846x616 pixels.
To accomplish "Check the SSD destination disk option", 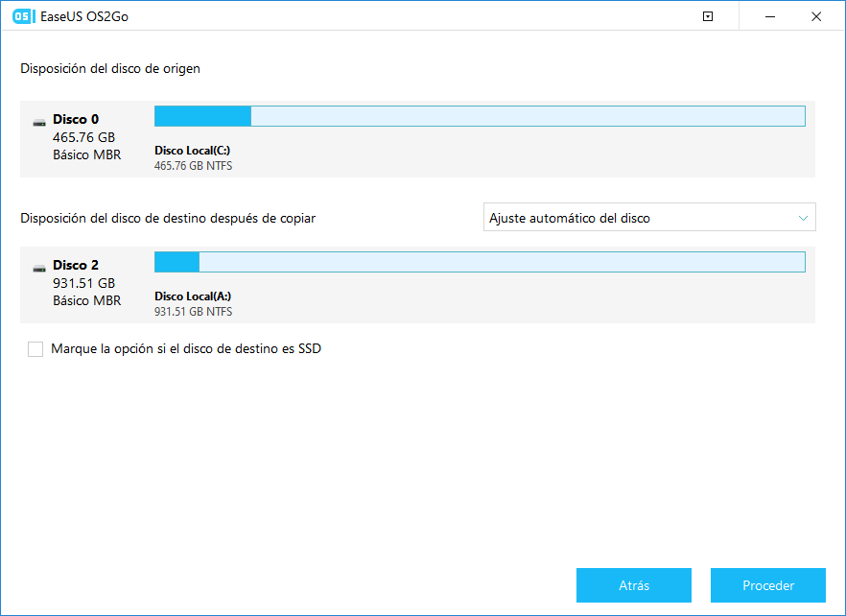I will [35, 349].
